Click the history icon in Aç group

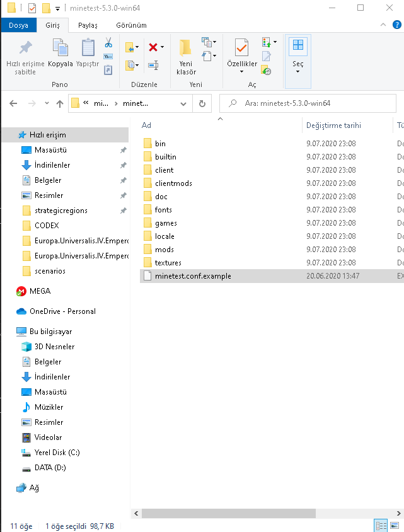[x=266, y=70]
